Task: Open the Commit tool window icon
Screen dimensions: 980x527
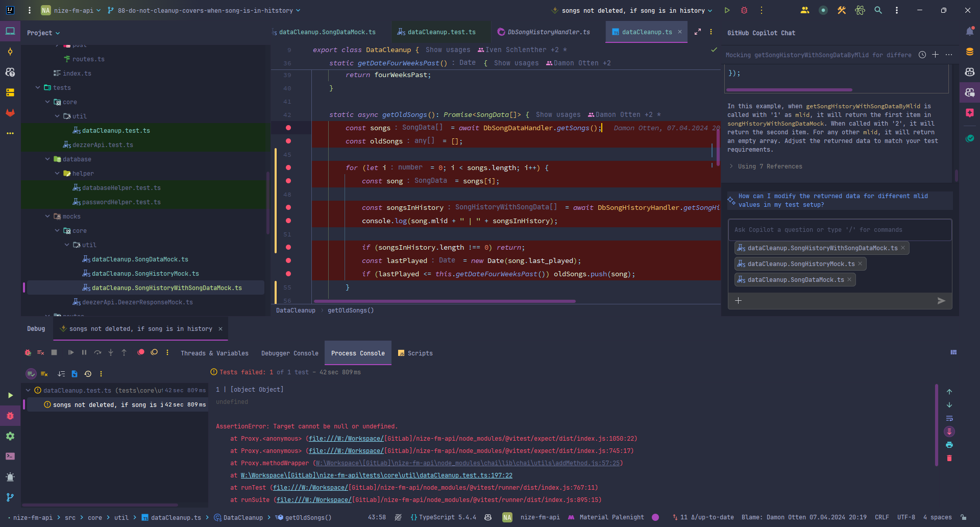Action: (x=10, y=52)
